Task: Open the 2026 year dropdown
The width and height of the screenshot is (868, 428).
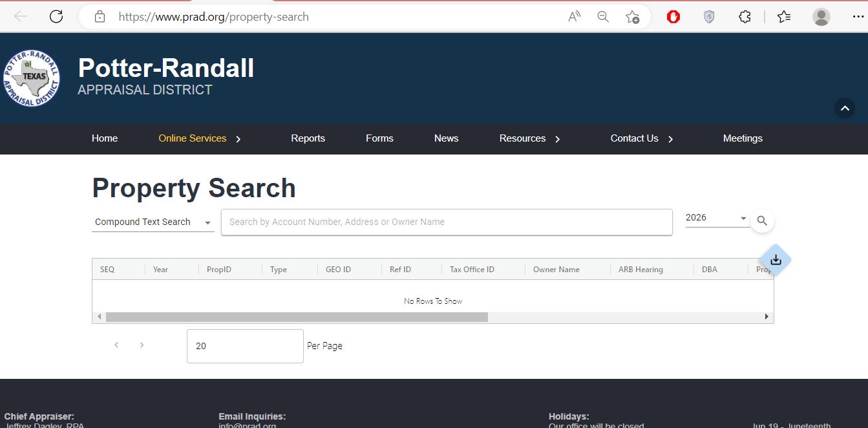Action: tap(716, 218)
